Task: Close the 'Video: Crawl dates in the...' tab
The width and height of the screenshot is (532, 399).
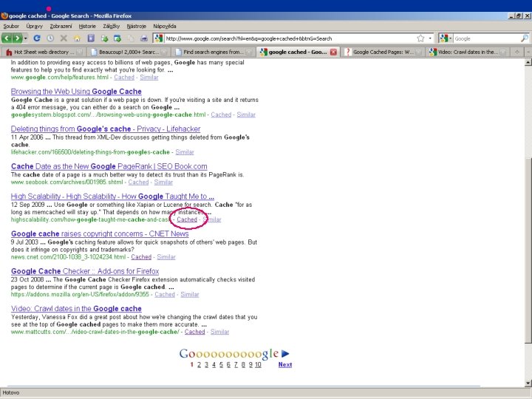Action: [x=503, y=52]
